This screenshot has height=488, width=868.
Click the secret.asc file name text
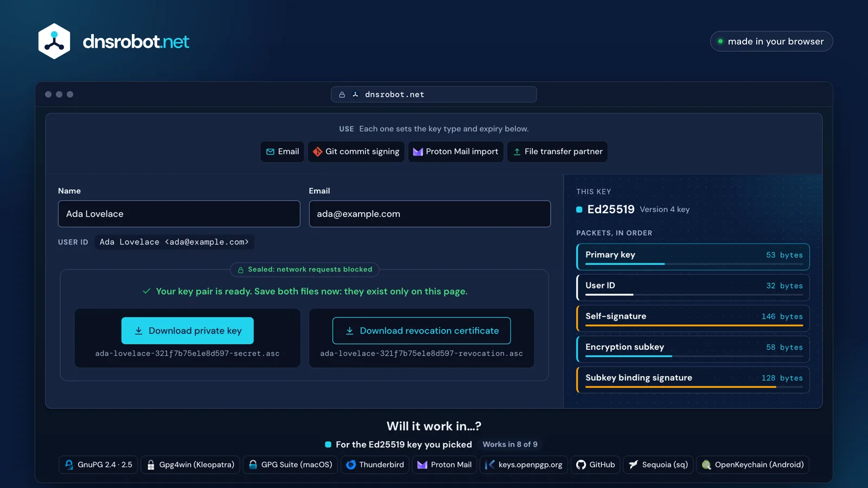pyautogui.click(x=188, y=354)
